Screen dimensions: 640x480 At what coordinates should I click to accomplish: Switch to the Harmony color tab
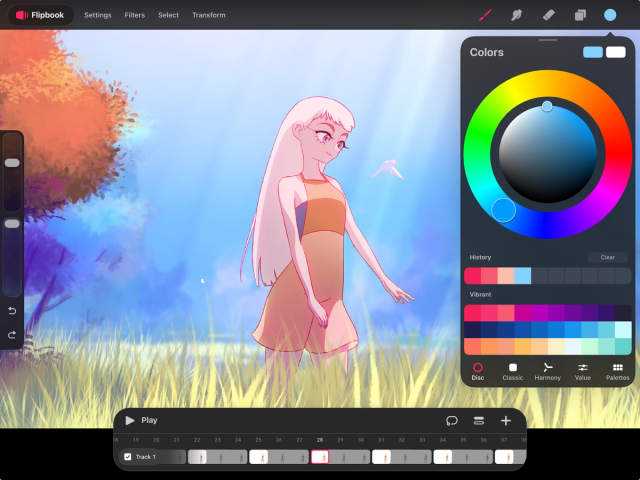pyautogui.click(x=548, y=371)
